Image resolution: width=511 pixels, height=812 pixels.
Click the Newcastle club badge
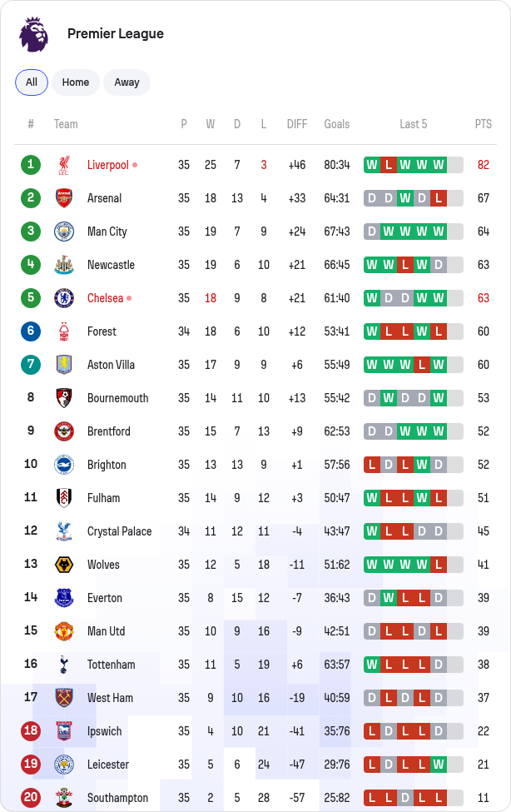click(64, 265)
